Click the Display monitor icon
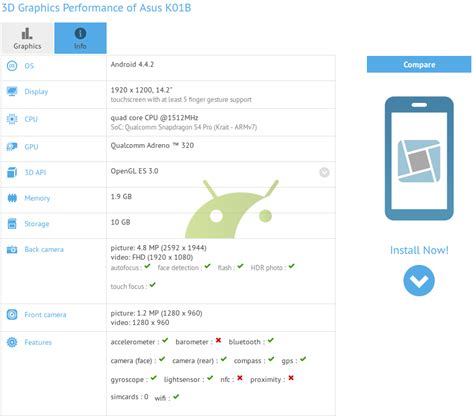 (x=12, y=91)
